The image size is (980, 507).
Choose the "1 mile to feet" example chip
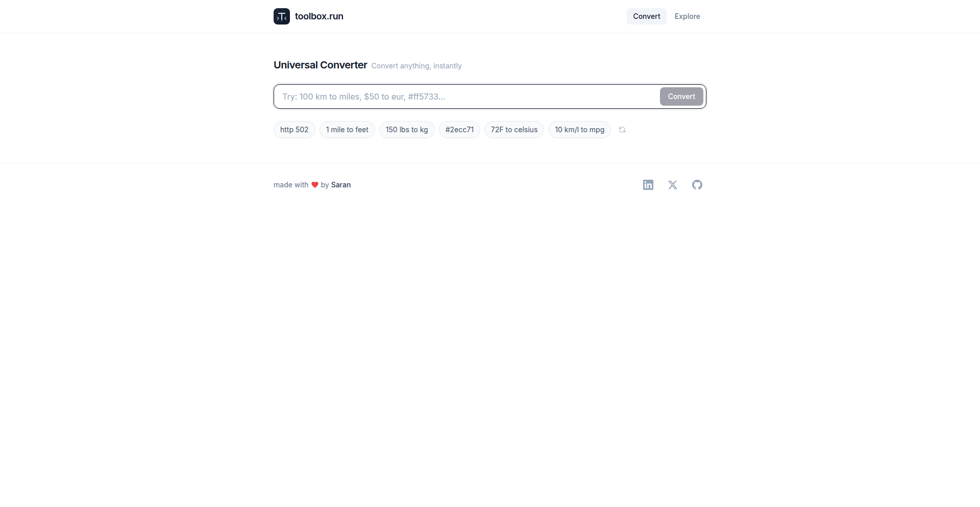tap(347, 130)
